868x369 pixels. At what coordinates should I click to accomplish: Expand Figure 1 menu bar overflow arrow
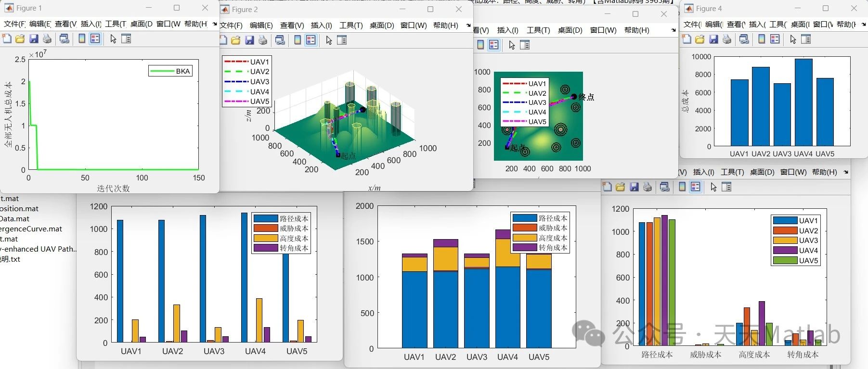pyautogui.click(x=215, y=24)
